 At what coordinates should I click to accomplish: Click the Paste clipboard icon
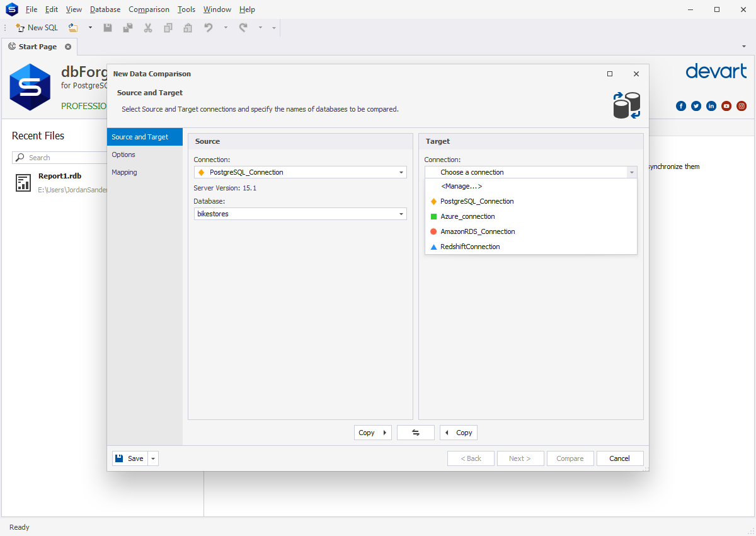(x=188, y=28)
